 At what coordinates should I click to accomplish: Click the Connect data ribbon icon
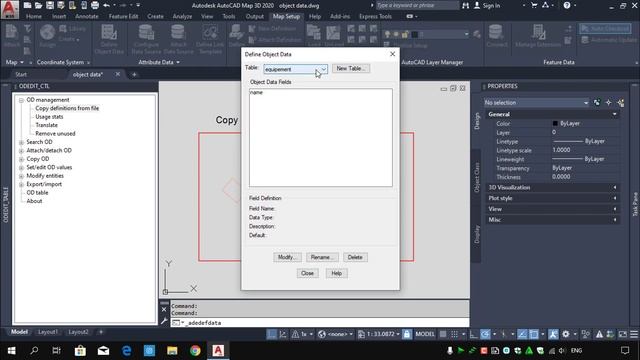(496, 36)
